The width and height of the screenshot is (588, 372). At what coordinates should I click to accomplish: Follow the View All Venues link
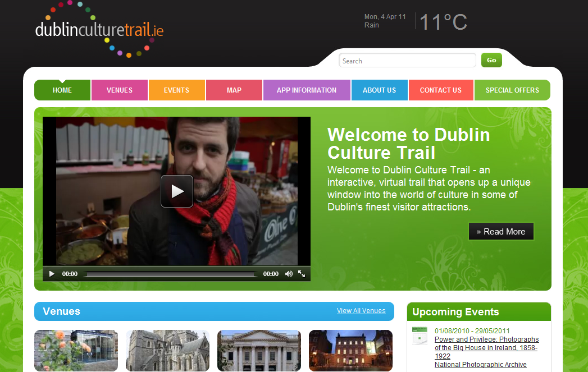point(361,311)
